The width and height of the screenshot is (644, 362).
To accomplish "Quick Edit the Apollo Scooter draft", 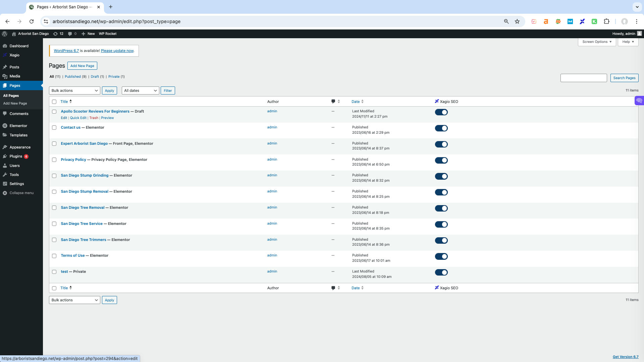I will point(78,118).
